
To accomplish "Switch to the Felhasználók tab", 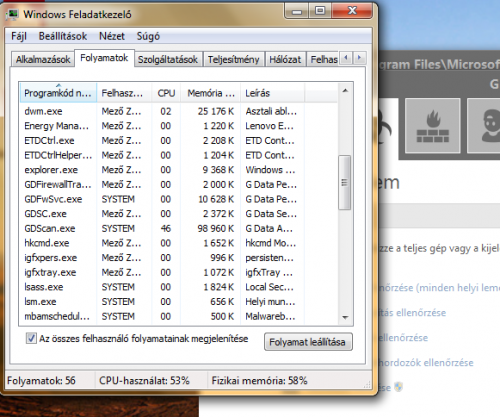I will 323,60.
